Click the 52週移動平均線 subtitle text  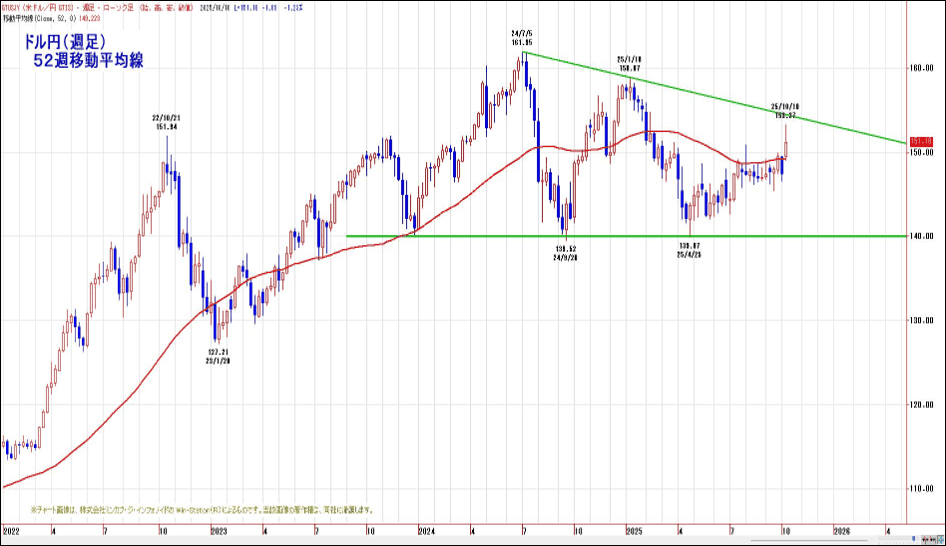[x=88, y=61]
